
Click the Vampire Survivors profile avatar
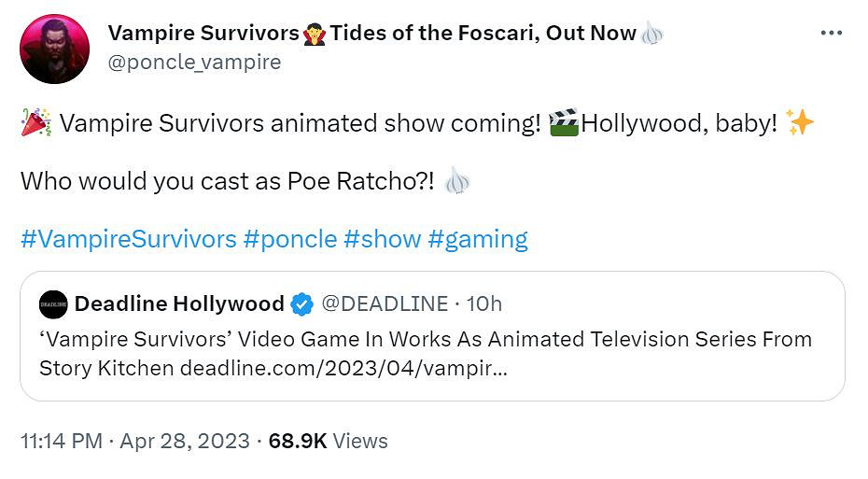pos(54,49)
